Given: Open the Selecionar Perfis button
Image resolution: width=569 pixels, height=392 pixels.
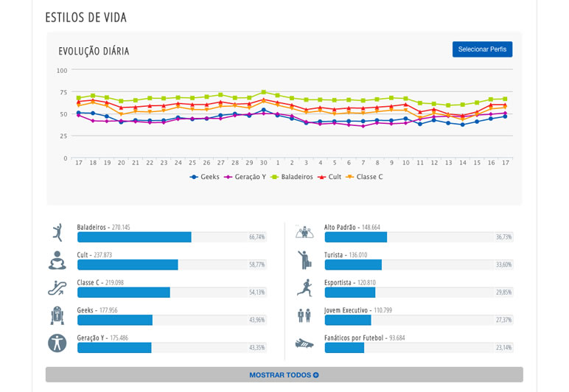Looking at the screenshot, I should 482,49.
